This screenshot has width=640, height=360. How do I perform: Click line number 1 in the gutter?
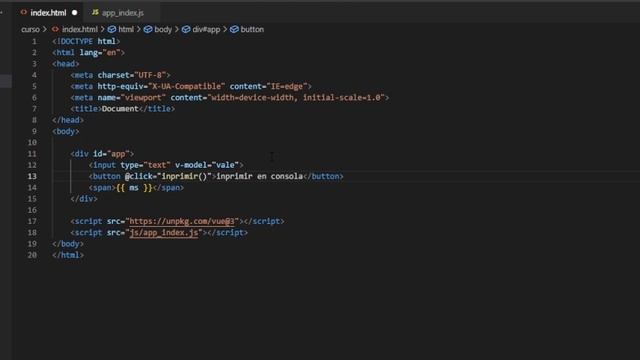pos(34,42)
